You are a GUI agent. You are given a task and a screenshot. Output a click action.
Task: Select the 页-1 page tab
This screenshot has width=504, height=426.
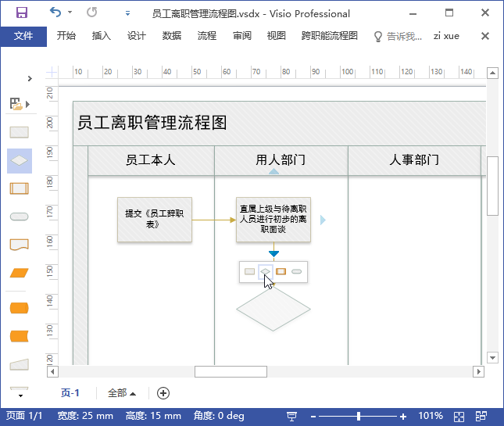point(70,393)
